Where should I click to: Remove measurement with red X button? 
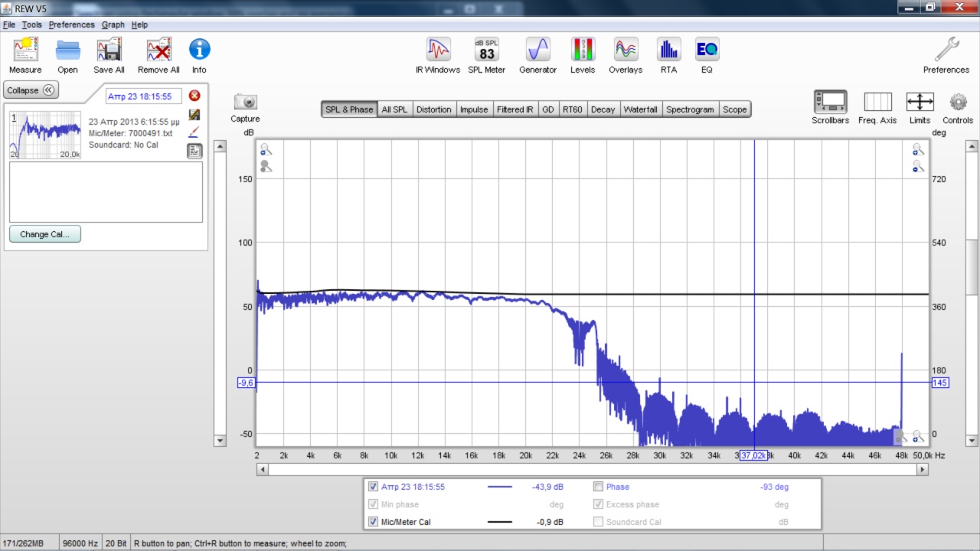[x=194, y=96]
